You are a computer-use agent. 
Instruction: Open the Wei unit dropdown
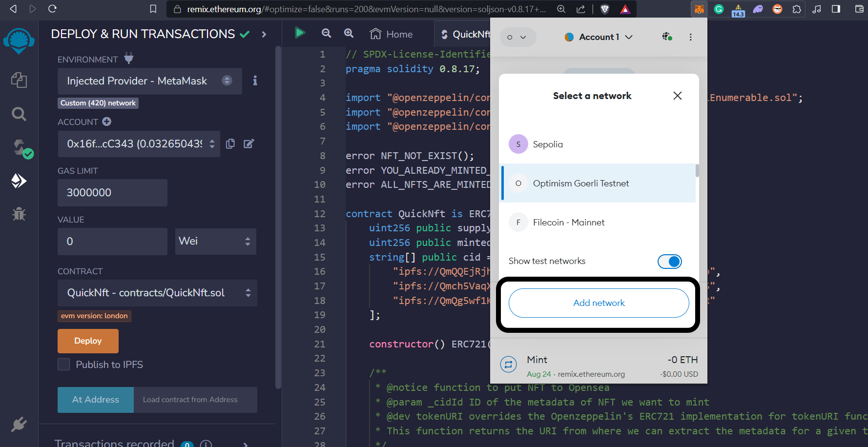[x=215, y=241]
